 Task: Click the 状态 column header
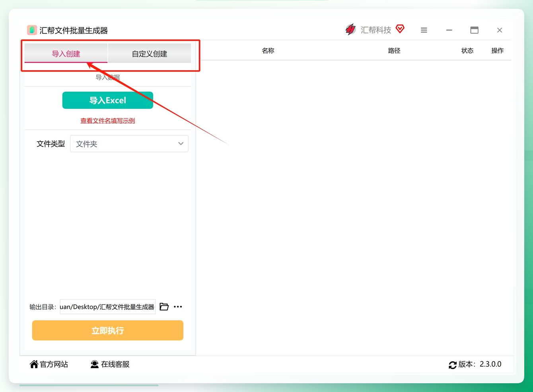[x=467, y=51]
